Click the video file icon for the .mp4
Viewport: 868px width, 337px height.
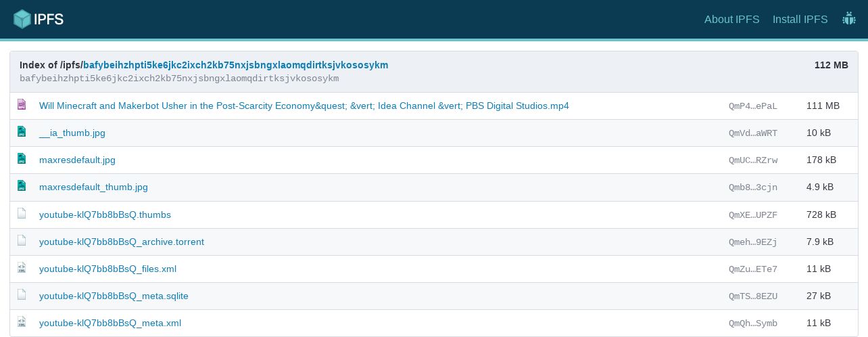(22, 105)
